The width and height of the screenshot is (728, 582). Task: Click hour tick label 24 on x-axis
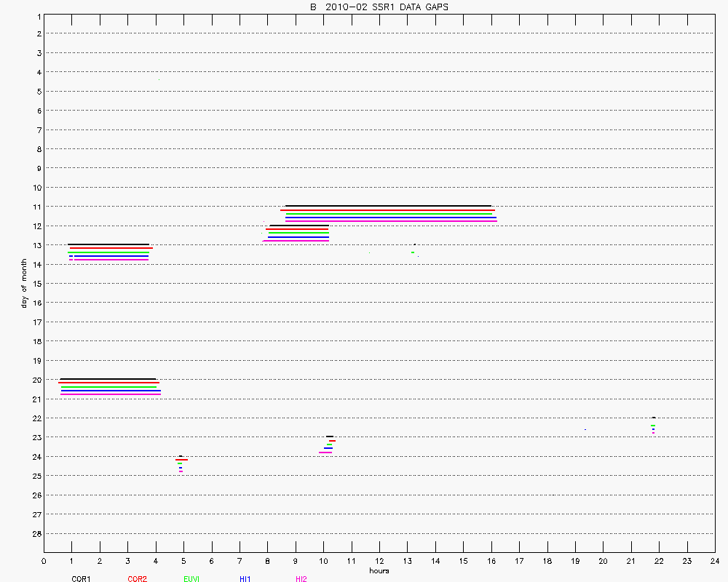[x=715, y=561]
